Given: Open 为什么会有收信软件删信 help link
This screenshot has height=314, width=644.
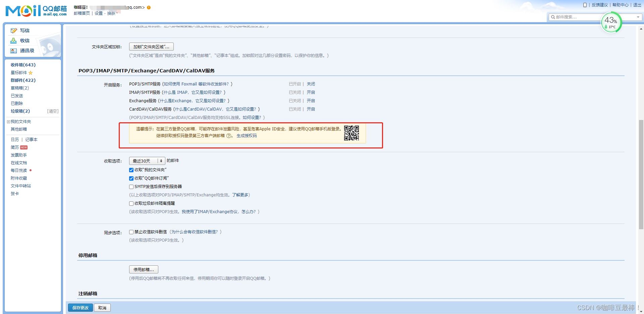Looking at the screenshot, I should (195, 232).
